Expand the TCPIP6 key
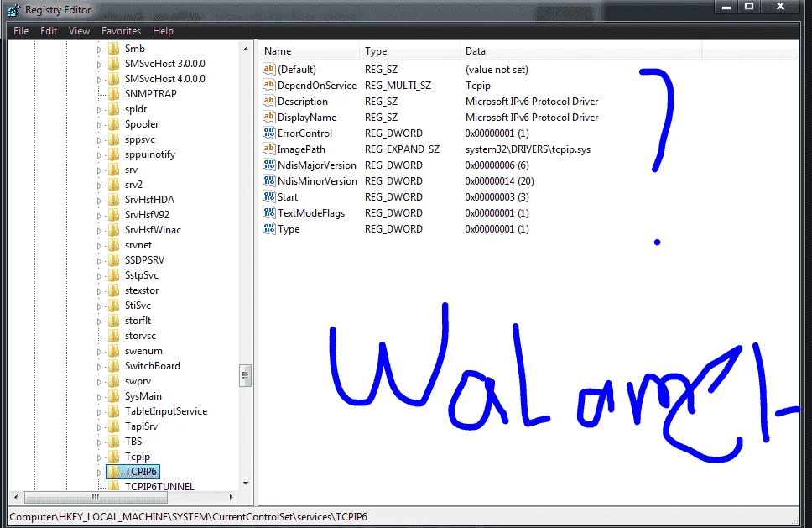The width and height of the screenshot is (812, 528). tap(99, 473)
